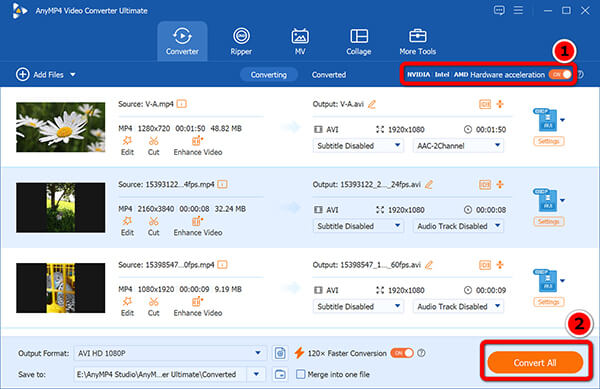Open the Converter tab
Image resolution: width=600 pixels, height=389 pixels.
point(182,41)
